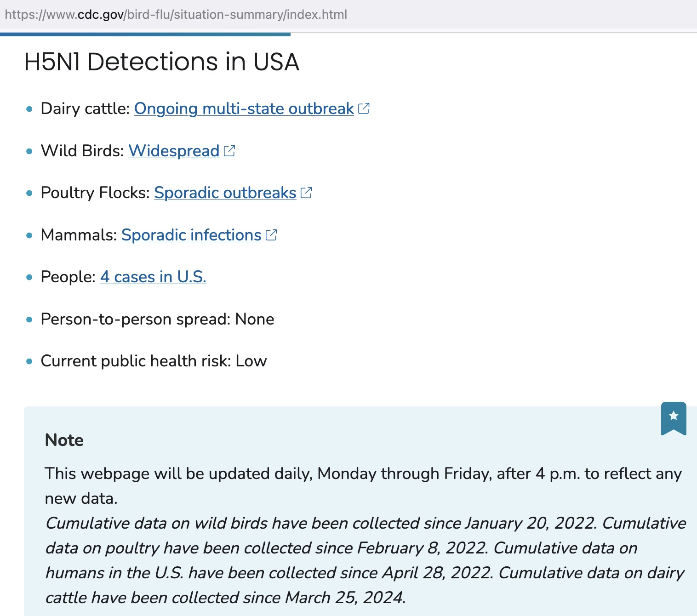Click external-link icon next to Sporadic infections
697x616 pixels.
click(271, 235)
